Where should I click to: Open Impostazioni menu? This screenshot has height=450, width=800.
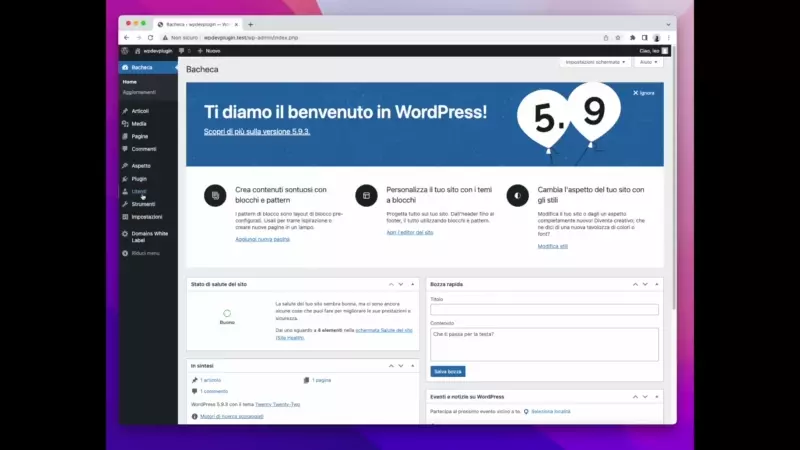click(148, 217)
